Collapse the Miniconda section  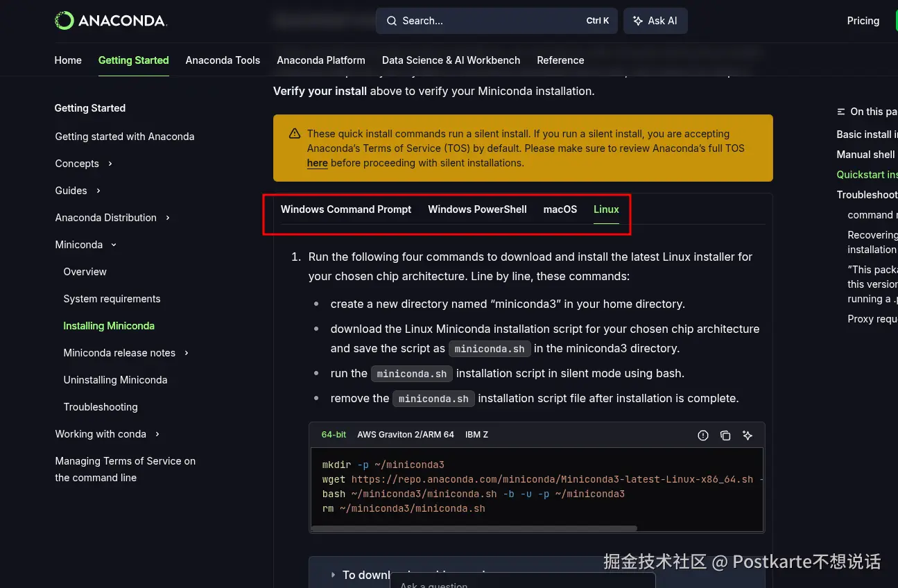[86, 245]
